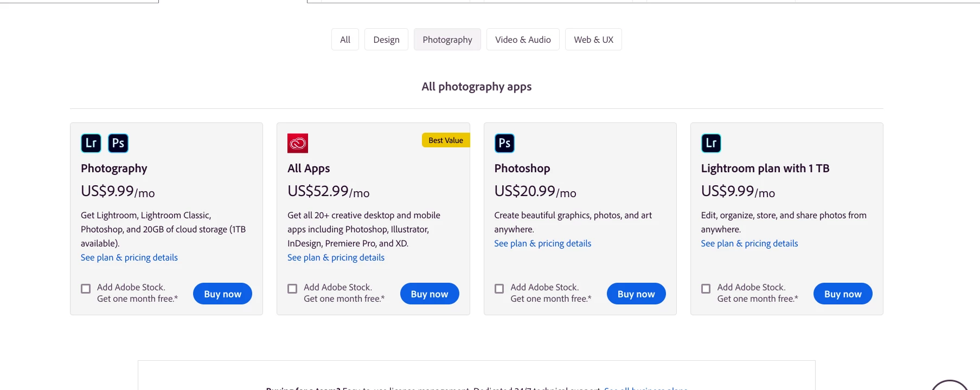
Task: Check Add Adobe Stock for All Apps
Action: coord(292,289)
